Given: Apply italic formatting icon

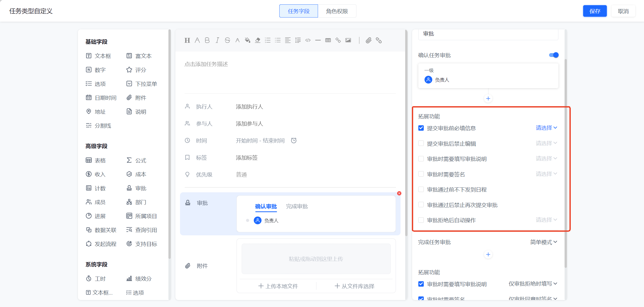Looking at the screenshot, I should [x=217, y=40].
